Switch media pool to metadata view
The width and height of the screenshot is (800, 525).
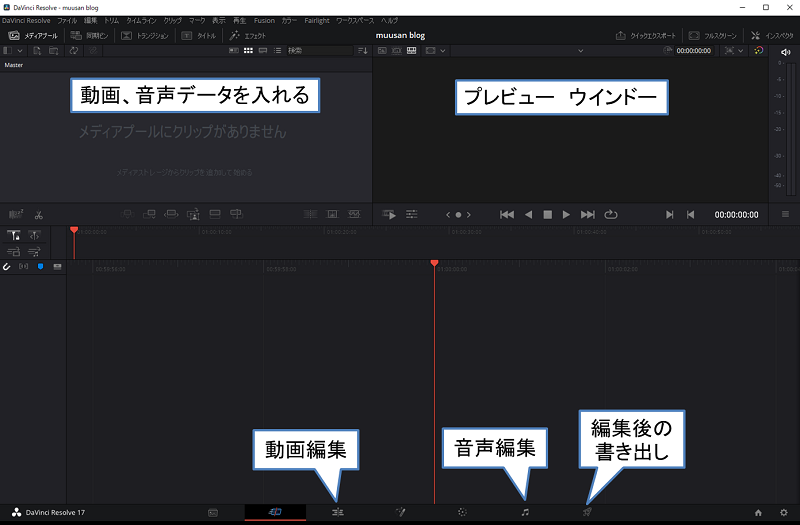pyautogui.click(x=234, y=51)
